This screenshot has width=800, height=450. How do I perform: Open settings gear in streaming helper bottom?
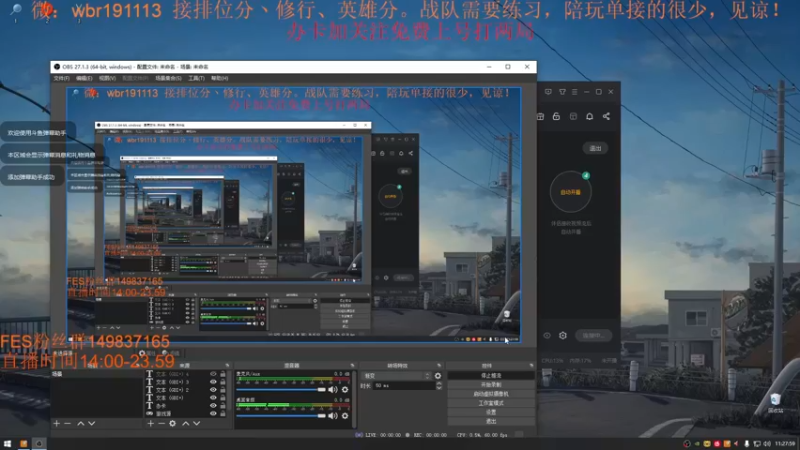pyautogui.click(x=563, y=335)
